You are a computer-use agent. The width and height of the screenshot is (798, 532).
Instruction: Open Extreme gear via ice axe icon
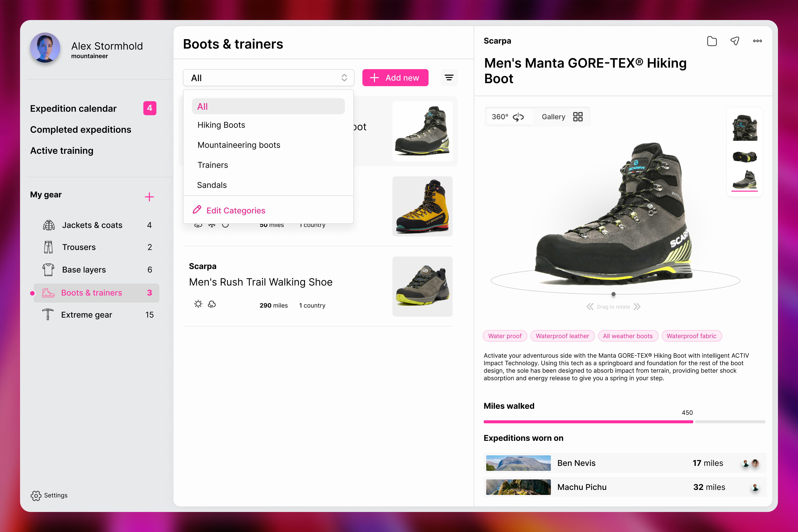click(48, 315)
